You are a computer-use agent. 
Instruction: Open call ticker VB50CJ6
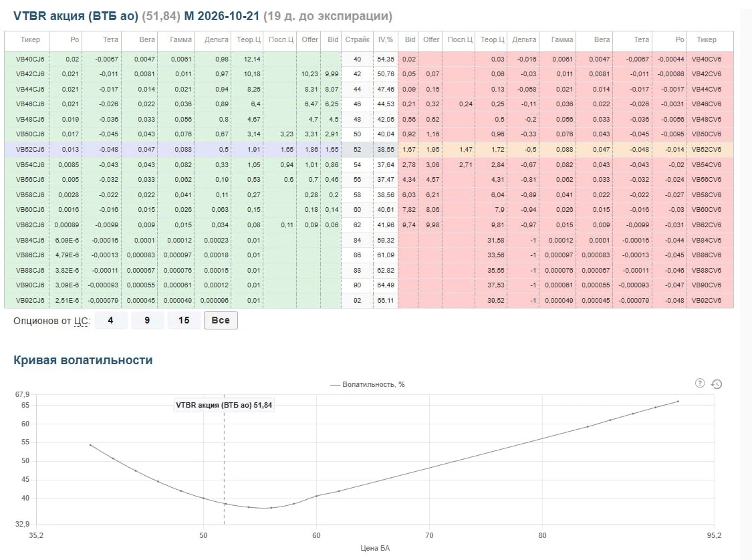(x=30, y=134)
